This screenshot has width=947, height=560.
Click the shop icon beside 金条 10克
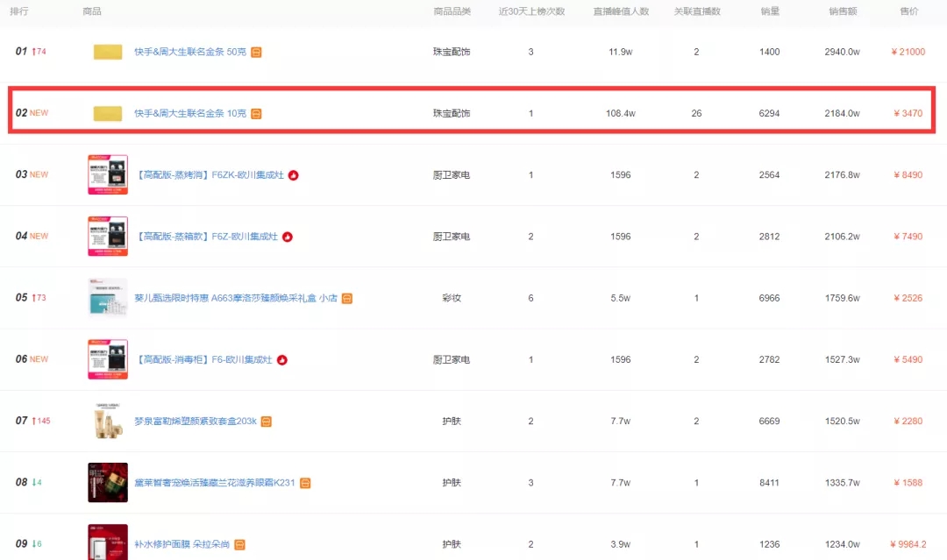254,113
